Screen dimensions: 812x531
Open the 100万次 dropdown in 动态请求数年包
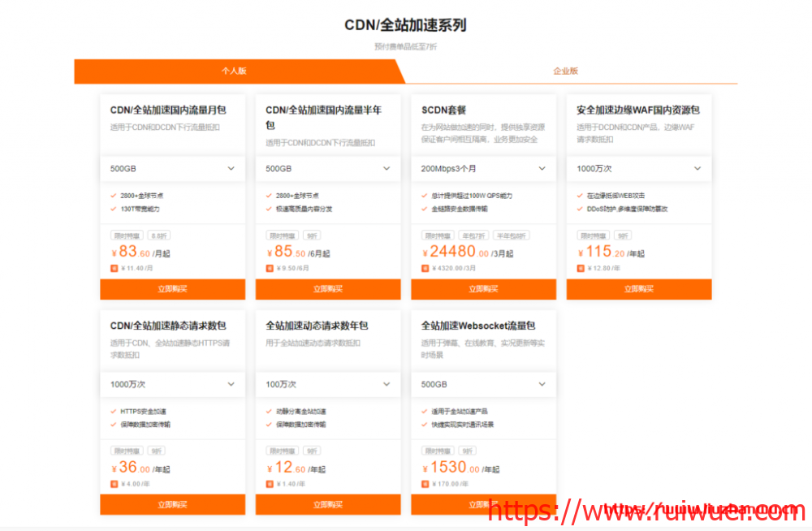[x=328, y=384]
